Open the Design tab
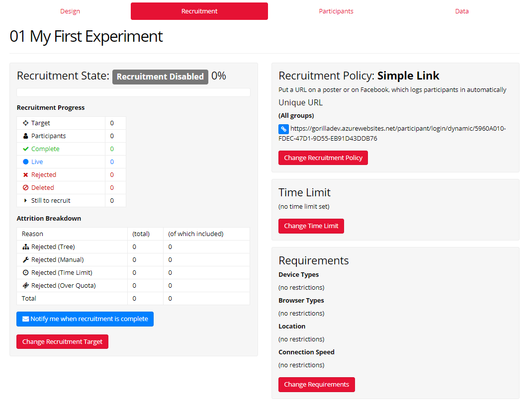 coord(70,11)
